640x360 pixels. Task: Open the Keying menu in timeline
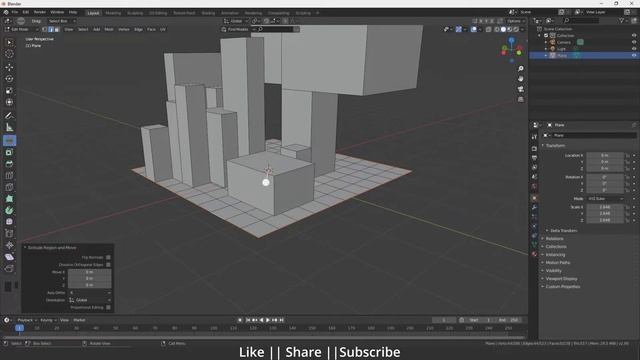click(x=48, y=320)
